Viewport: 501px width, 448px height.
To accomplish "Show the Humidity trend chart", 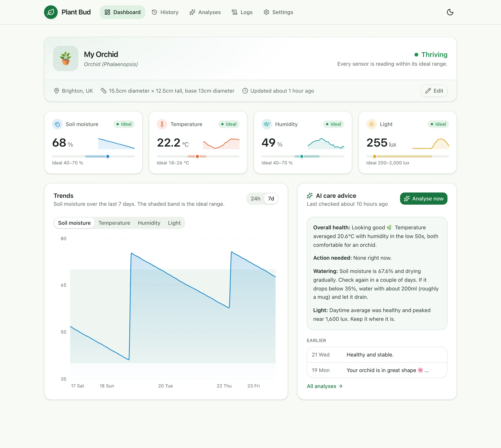I will [149, 223].
